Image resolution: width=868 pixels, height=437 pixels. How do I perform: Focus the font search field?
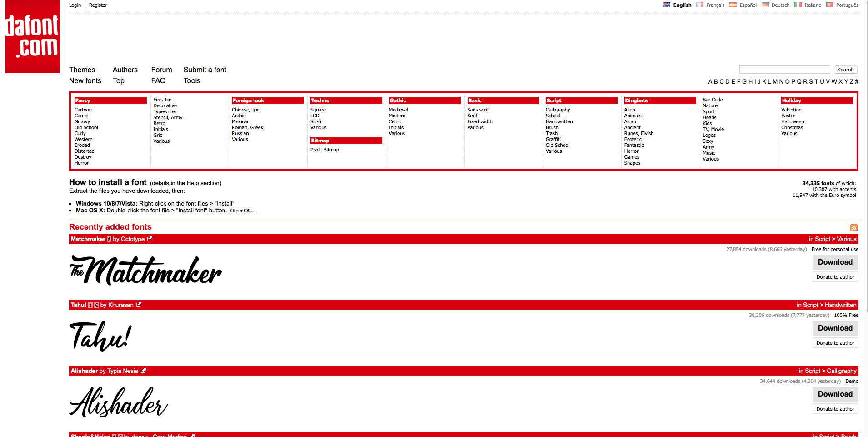[x=784, y=70]
